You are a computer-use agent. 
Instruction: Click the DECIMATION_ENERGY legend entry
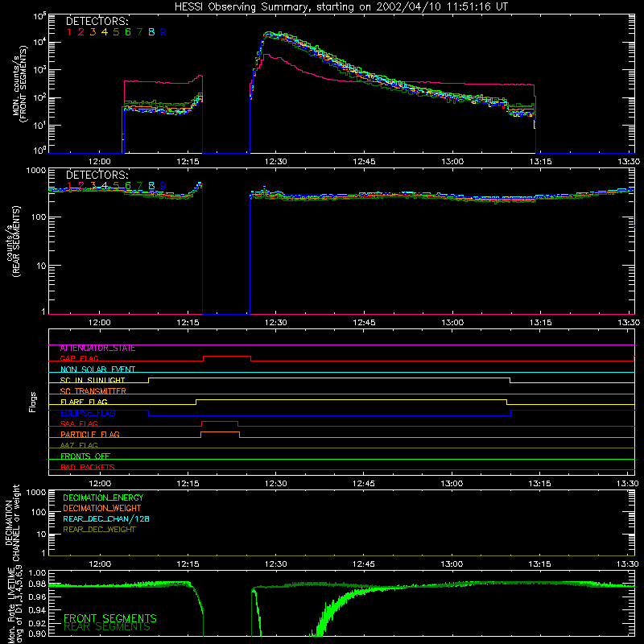[x=103, y=497]
